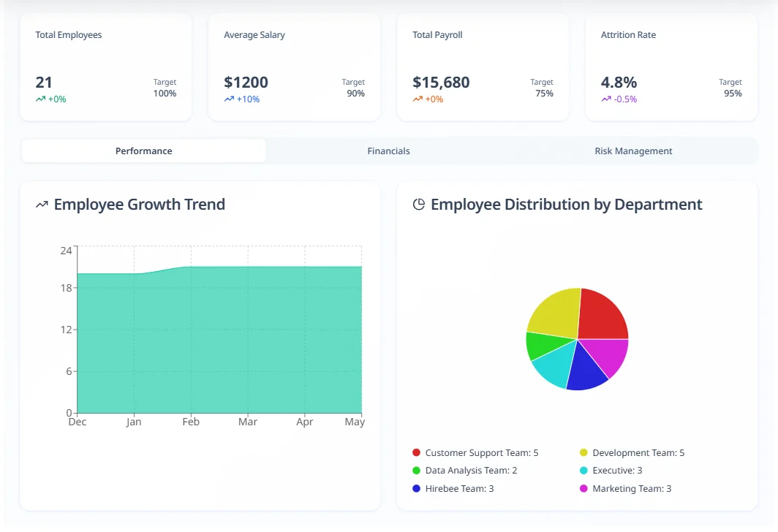Select the blue Hirebee Team legend dot
The height and width of the screenshot is (532, 778).
click(416, 488)
